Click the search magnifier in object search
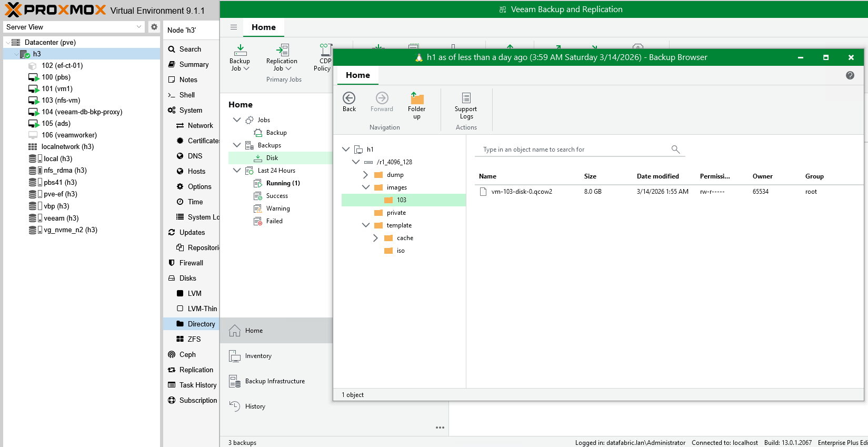 pyautogui.click(x=675, y=150)
